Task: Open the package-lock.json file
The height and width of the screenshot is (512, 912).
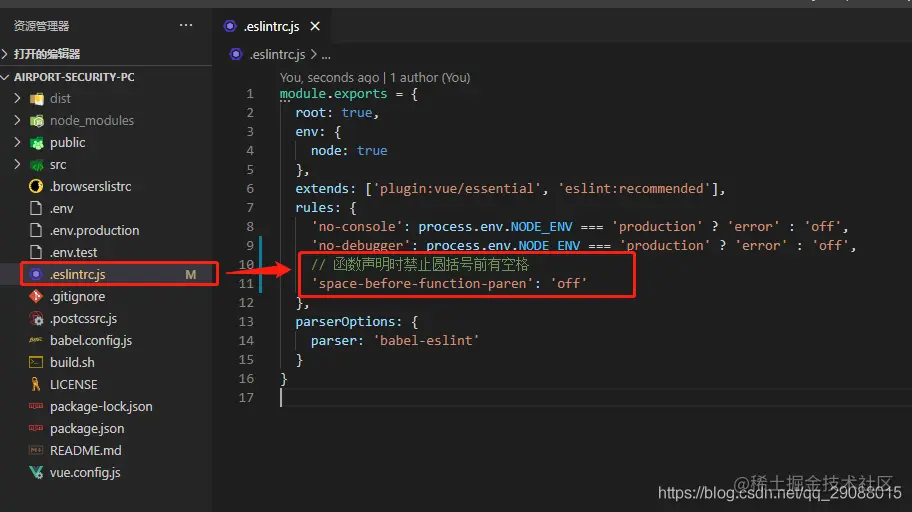Action: [x=101, y=406]
